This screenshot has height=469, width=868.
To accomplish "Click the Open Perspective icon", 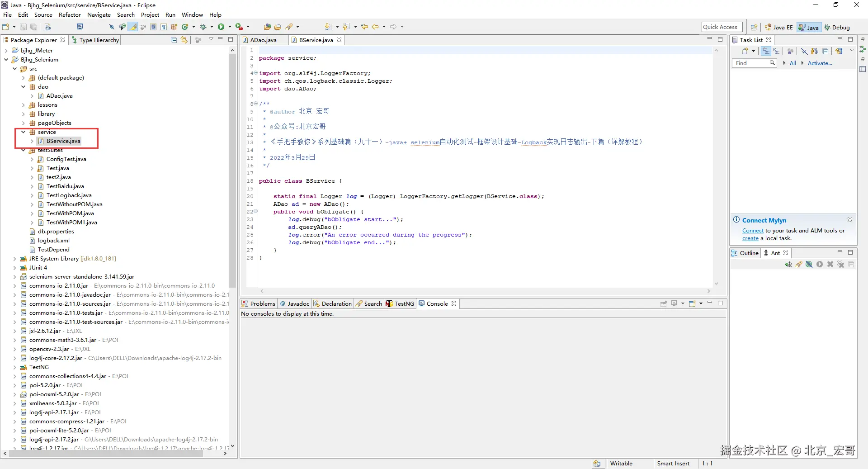I will [754, 28].
